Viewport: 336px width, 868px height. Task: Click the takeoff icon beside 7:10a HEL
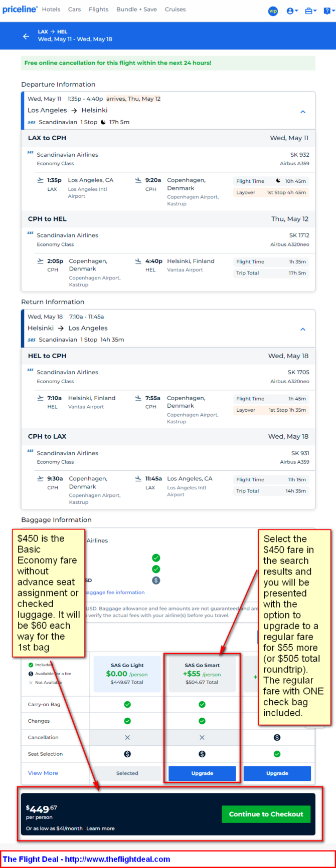click(x=41, y=398)
